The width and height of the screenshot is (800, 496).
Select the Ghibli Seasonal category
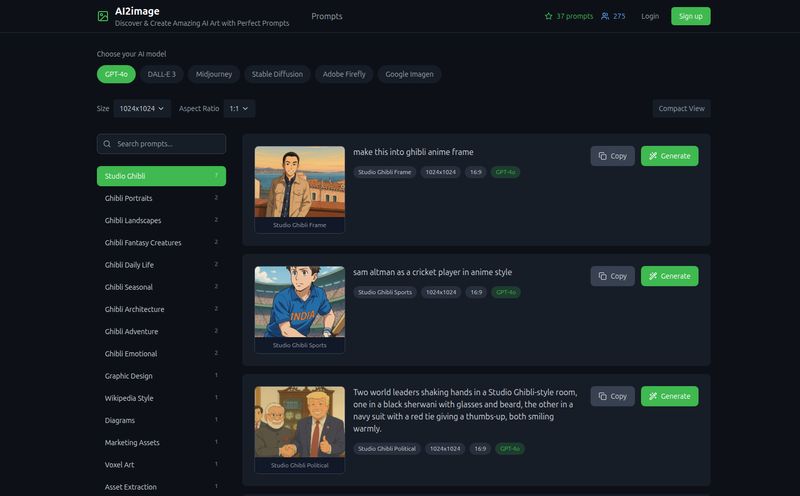point(161,287)
